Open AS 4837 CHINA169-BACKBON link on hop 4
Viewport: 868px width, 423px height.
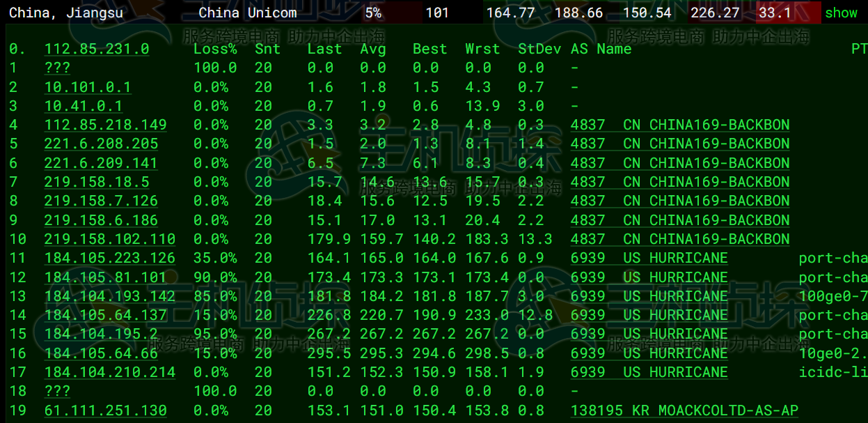click(x=680, y=125)
